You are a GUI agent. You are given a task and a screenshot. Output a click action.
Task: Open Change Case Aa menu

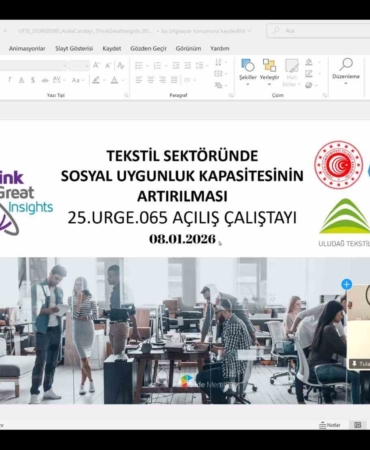[77, 80]
